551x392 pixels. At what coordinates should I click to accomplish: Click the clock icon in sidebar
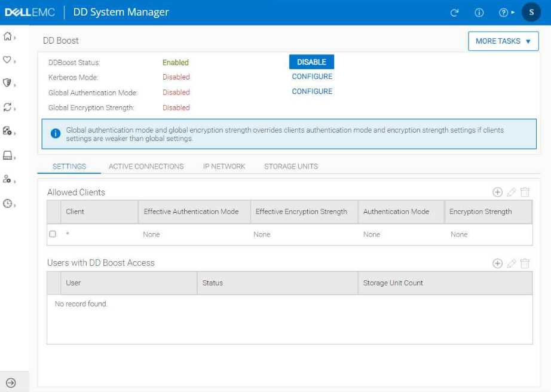point(8,204)
